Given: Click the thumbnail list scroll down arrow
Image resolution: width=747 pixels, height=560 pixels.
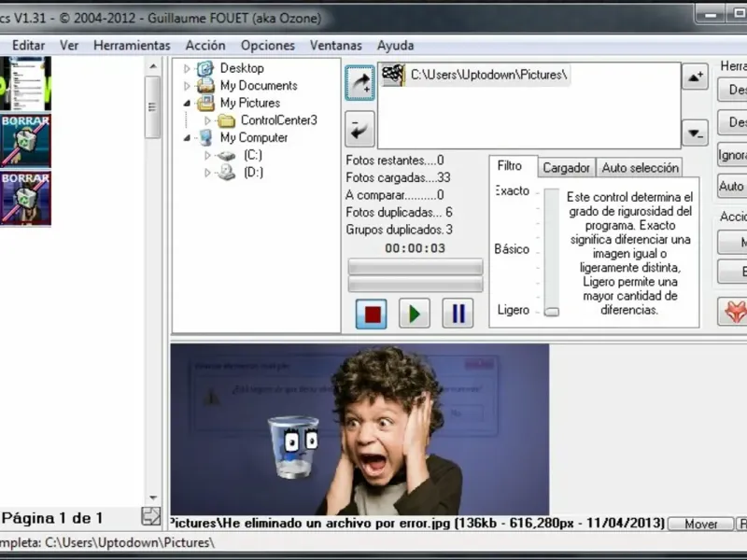Looking at the screenshot, I should [x=153, y=498].
